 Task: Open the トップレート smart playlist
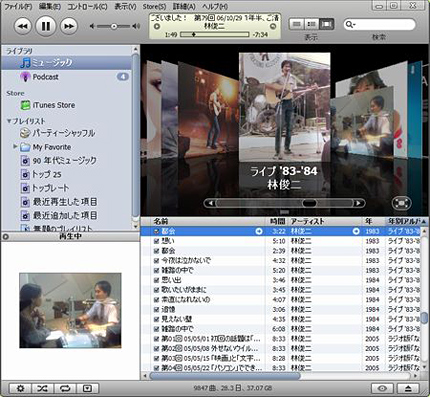point(66,188)
